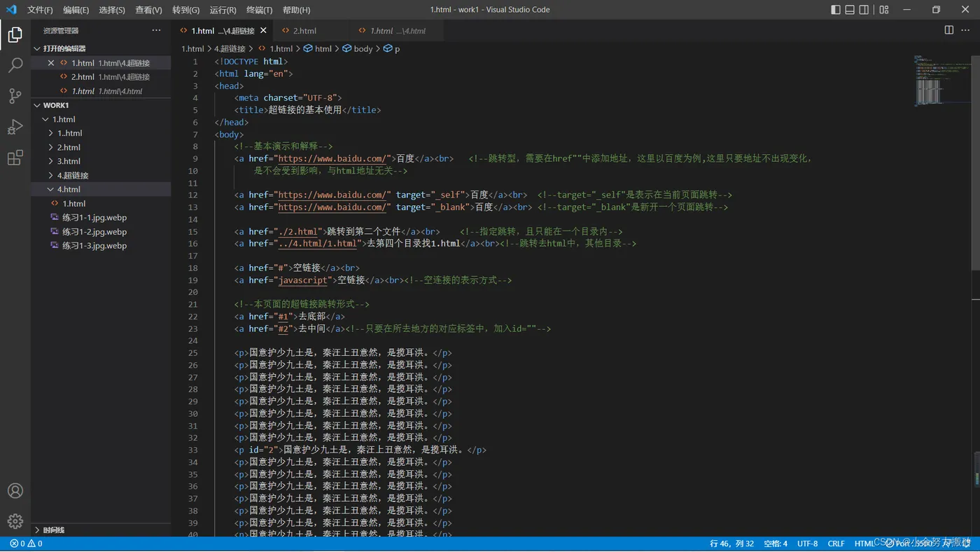Click p symbol icon in breadcrumb
Screen dimensions: 980x552
(387, 49)
